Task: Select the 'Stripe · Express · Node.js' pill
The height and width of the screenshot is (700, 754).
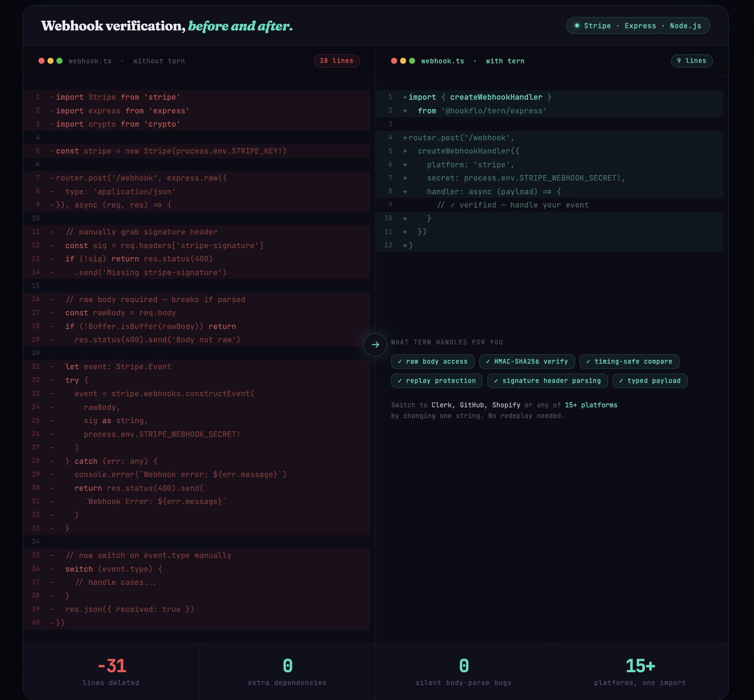Action: pos(638,26)
